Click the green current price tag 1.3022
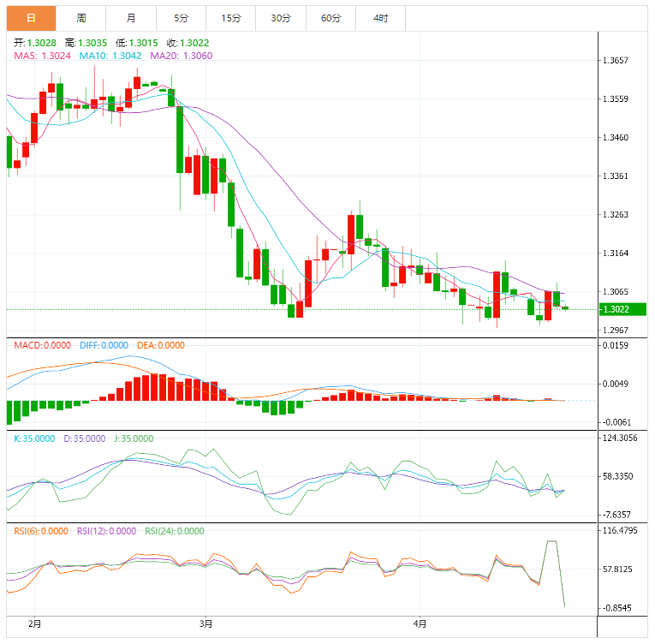This screenshot has width=655, height=644. (622, 309)
